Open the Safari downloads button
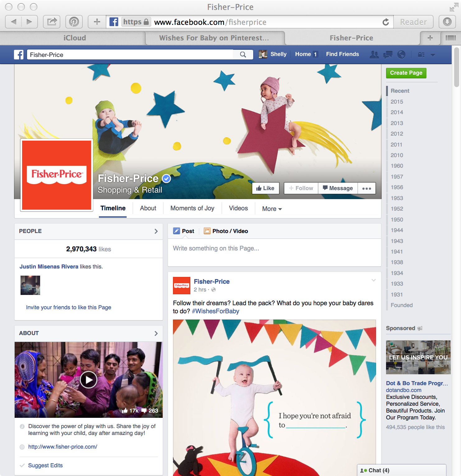Image resolution: width=461 pixels, height=476 pixels. click(x=447, y=22)
